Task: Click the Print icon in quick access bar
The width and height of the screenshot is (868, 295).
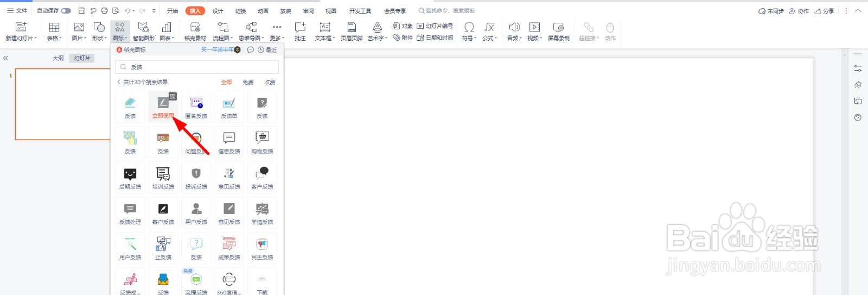Action: (x=104, y=11)
